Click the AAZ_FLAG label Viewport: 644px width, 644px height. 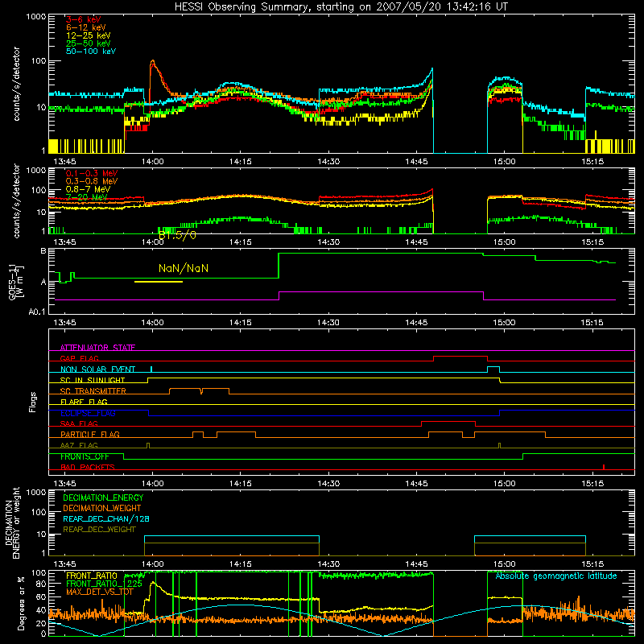[x=79, y=445]
